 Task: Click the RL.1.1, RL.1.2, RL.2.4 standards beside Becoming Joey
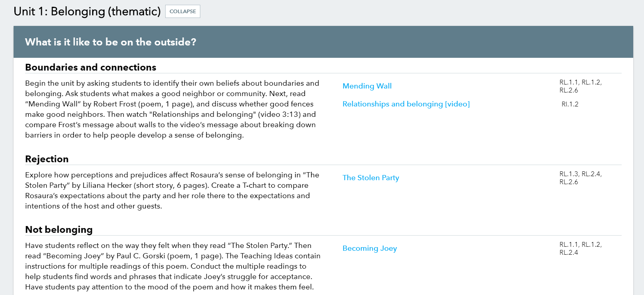(x=580, y=248)
